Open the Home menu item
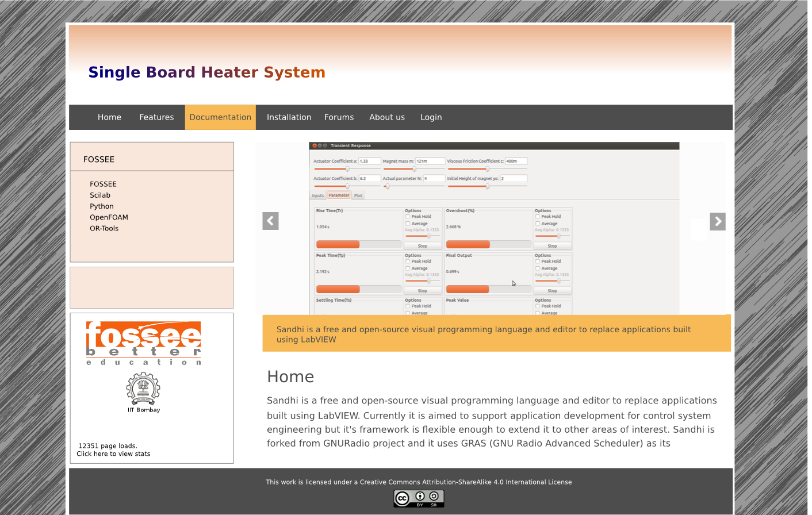This screenshot has width=812, height=515. tap(109, 117)
